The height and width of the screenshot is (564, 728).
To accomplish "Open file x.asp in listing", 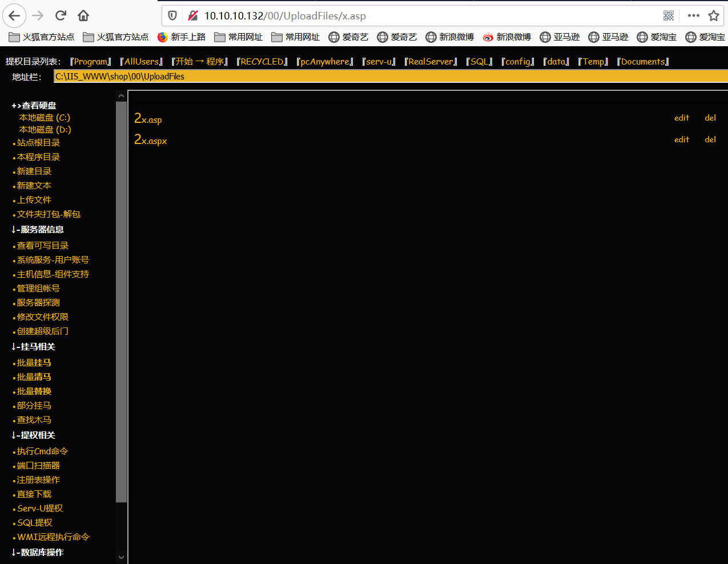I will [148, 118].
